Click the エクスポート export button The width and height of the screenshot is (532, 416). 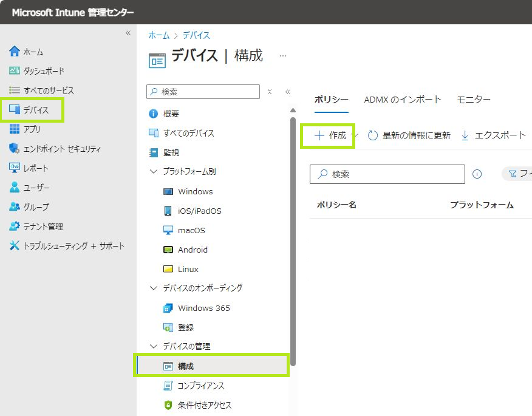tap(493, 135)
